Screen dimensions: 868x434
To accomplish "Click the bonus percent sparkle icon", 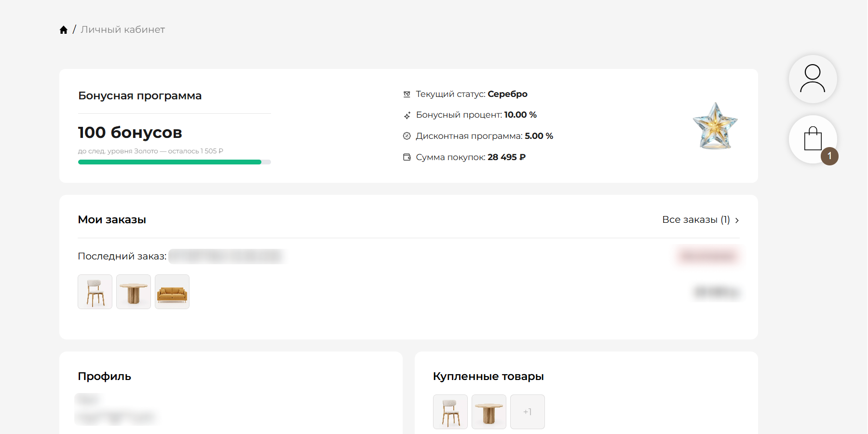I will click(x=407, y=115).
